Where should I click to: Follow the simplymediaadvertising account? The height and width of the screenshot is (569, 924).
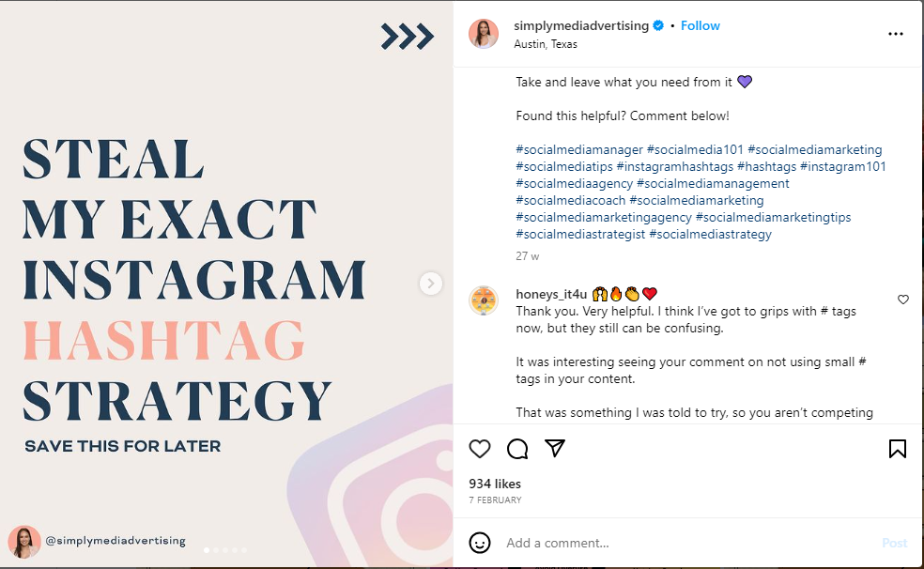pos(701,26)
